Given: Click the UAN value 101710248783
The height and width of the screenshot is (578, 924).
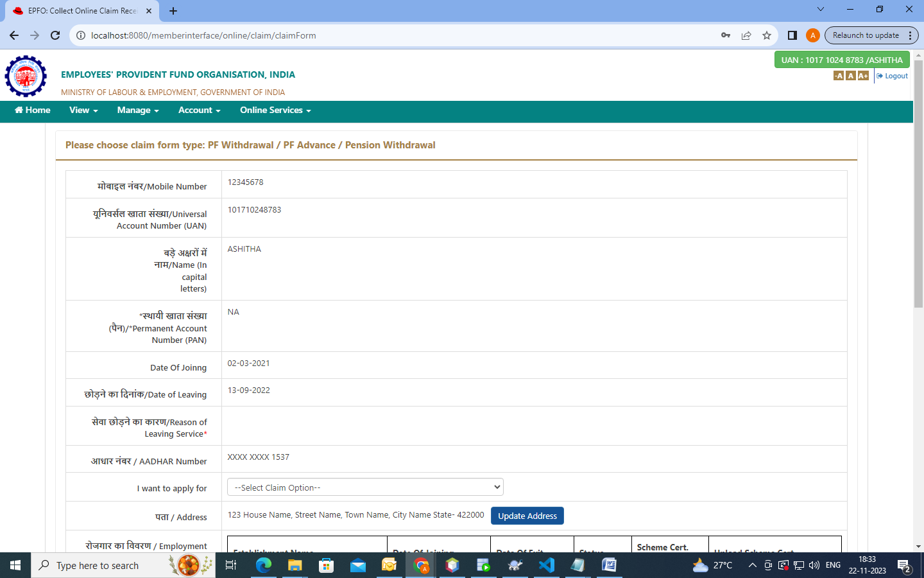Looking at the screenshot, I should (255, 210).
